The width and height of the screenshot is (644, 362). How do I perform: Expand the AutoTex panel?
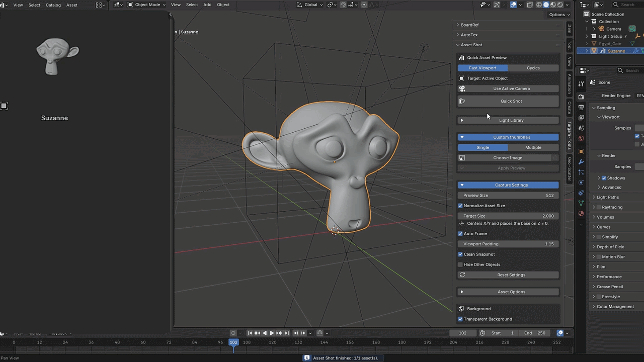[x=508, y=35]
